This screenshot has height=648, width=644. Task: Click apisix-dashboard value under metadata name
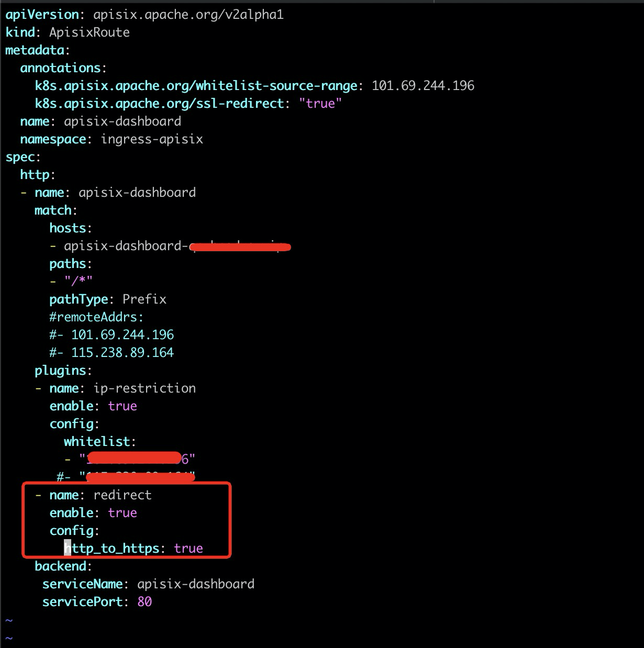click(123, 121)
